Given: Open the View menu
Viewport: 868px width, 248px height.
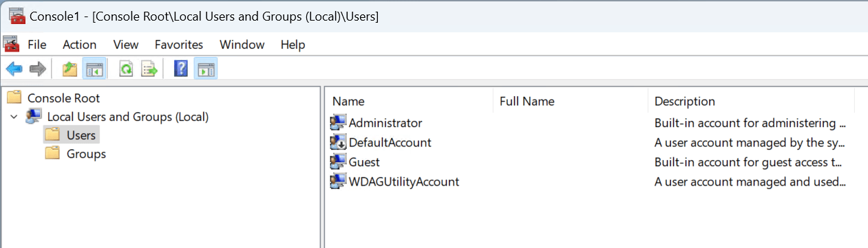Looking at the screenshot, I should (126, 45).
